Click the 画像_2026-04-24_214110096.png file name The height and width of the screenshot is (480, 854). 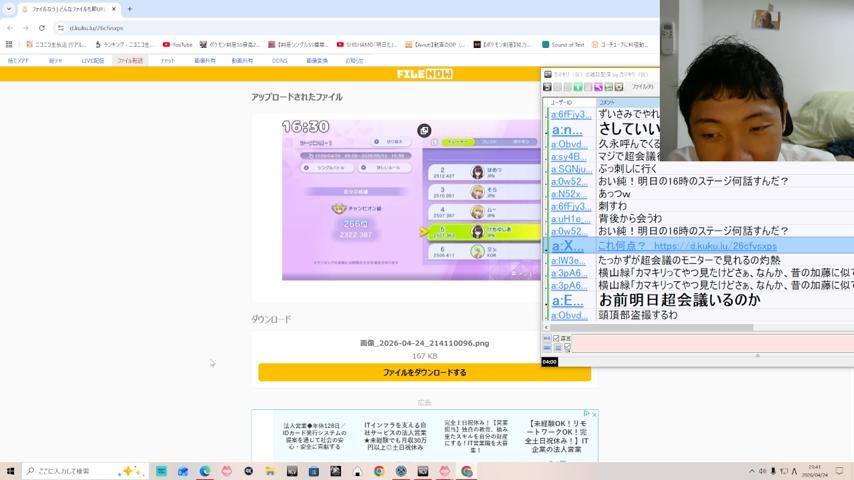[424, 343]
